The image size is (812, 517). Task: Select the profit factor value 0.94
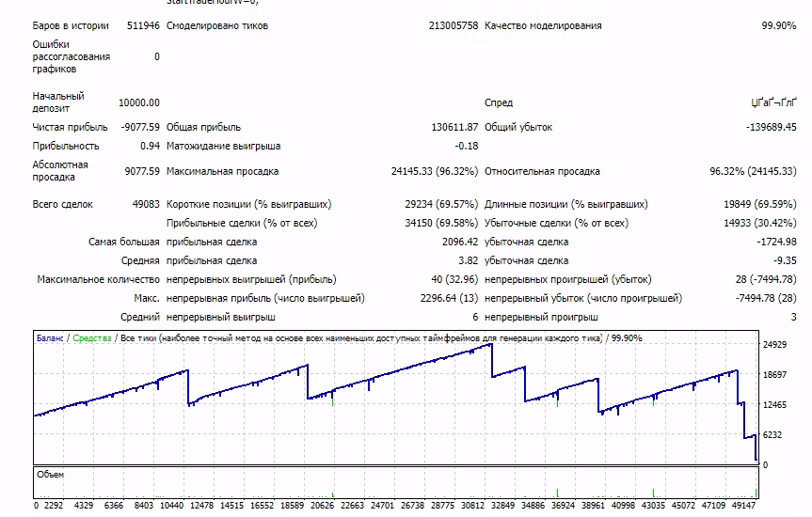[150, 146]
